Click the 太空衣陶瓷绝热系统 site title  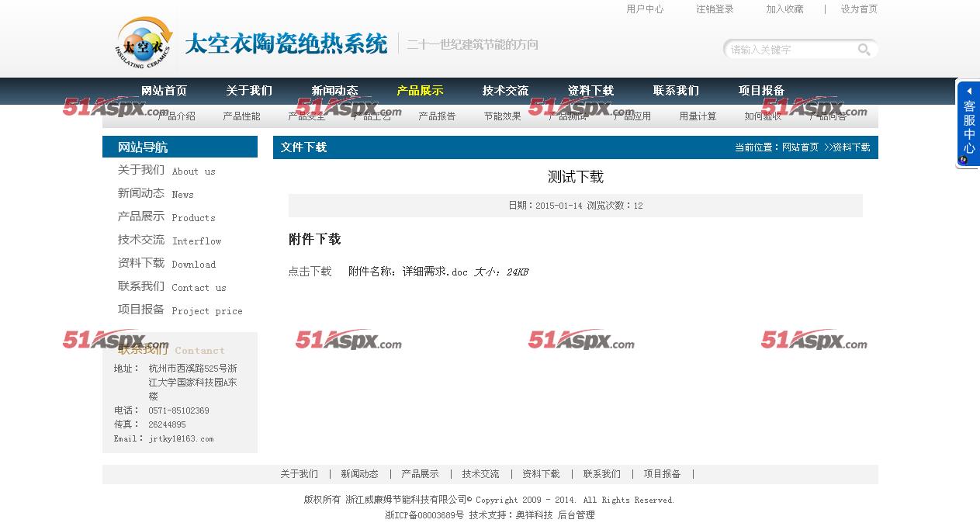pos(286,43)
